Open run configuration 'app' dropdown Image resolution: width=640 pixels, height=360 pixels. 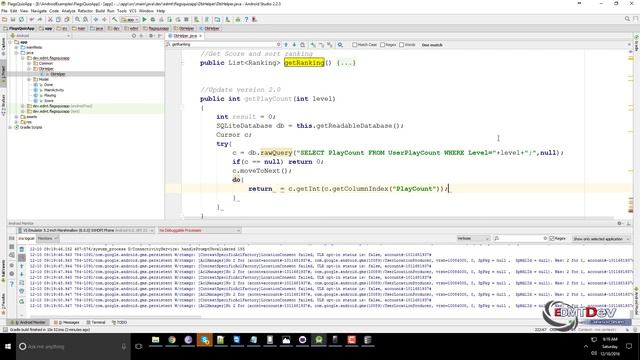[x=129, y=20]
